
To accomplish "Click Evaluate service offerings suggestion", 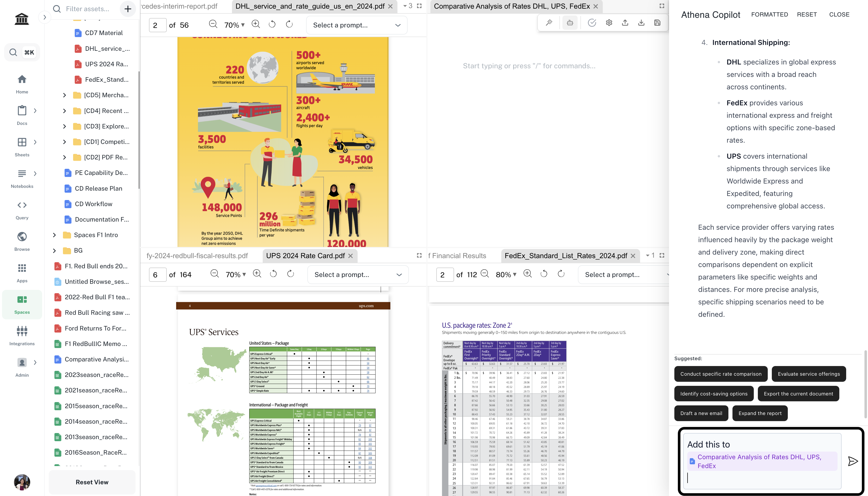I will point(808,374).
